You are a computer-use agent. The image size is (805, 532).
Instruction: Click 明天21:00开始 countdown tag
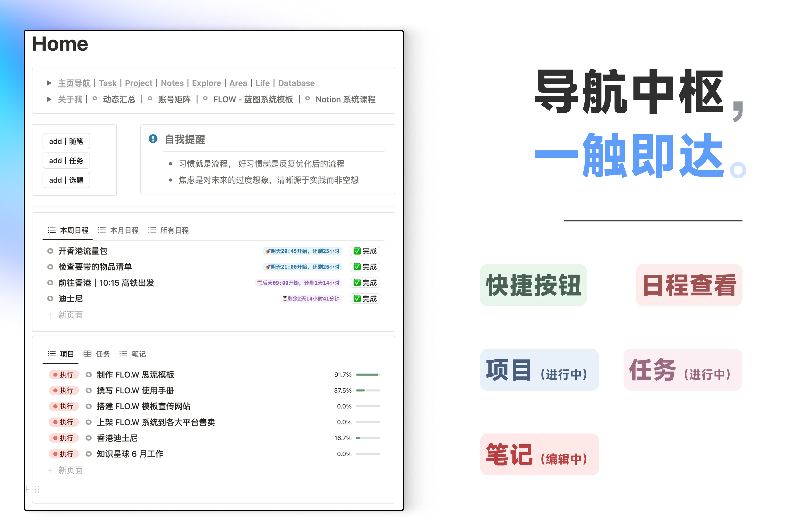(302, 267)
